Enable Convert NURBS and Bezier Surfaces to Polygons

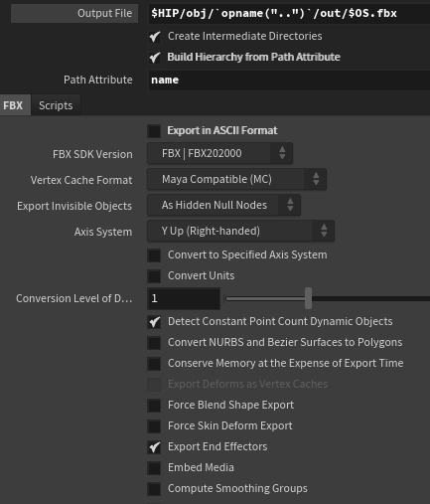pyautogui.click(x=154, y=343)
